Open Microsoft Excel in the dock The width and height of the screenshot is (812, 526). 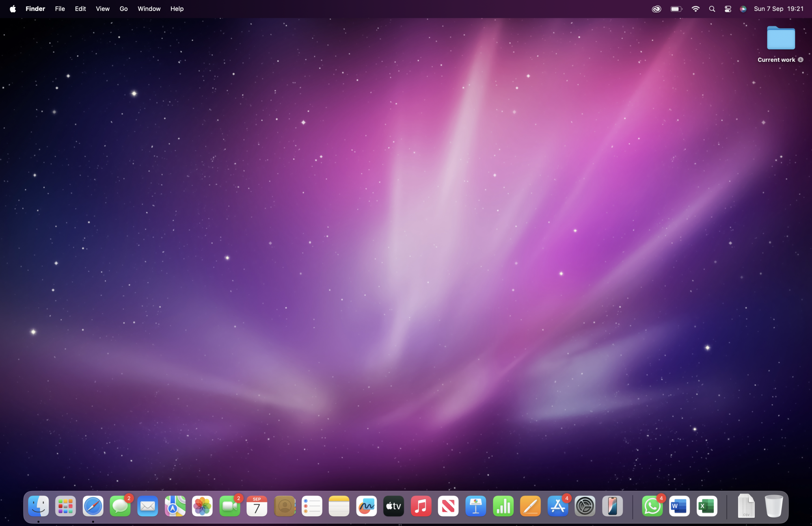point(707,506)
